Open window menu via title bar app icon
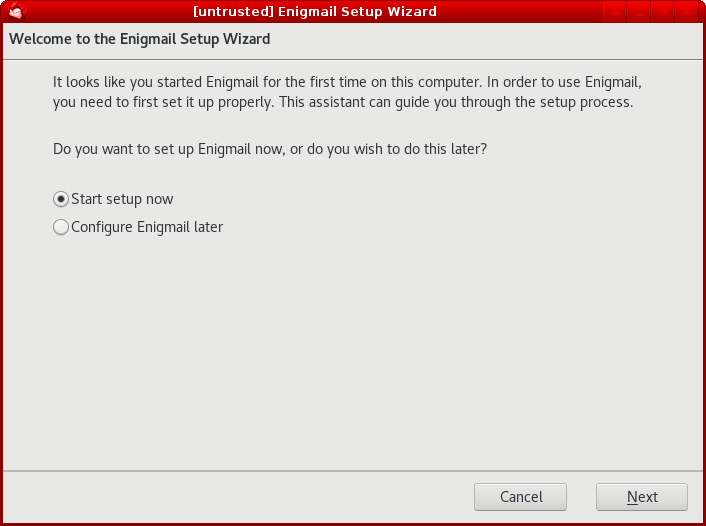The image size is (706, 526). point(17,11)
